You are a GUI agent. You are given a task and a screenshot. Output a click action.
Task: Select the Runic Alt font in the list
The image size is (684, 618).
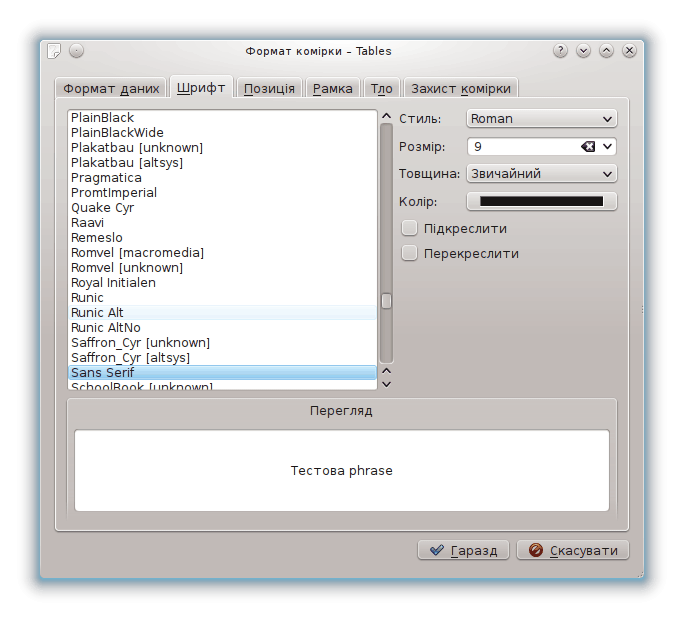(x=98, y=313)
